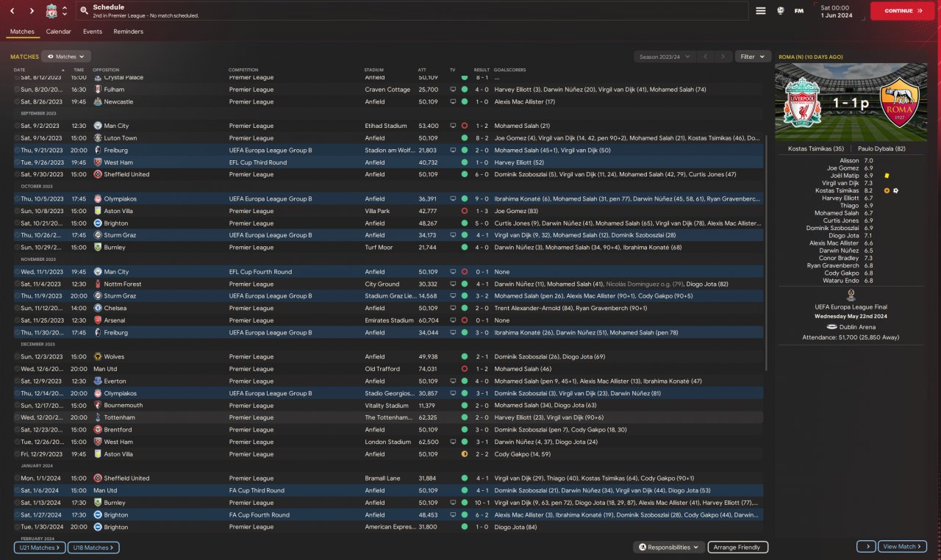941x560 pixels.
Task: Click the Chelsea club badge
Action: [x=98, y=308]
